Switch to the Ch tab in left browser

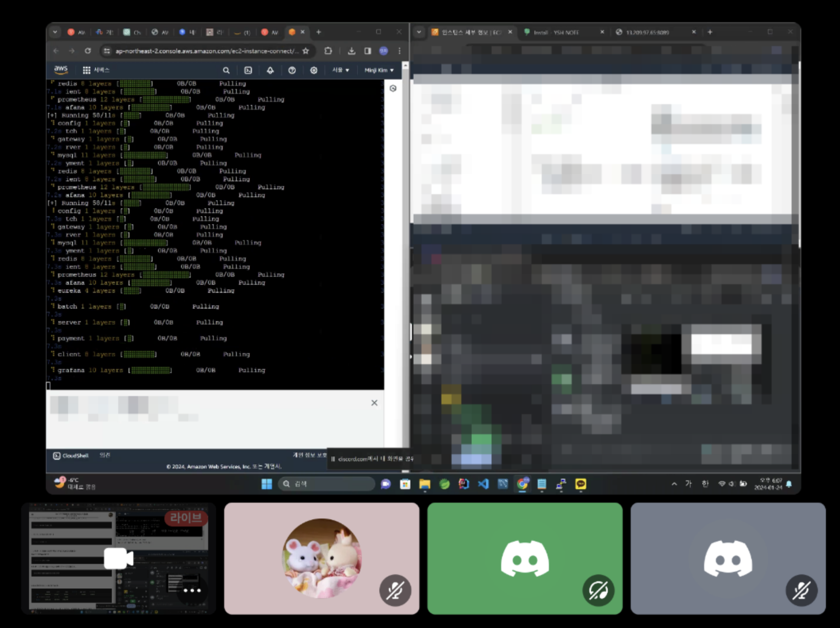coord(132,32)
